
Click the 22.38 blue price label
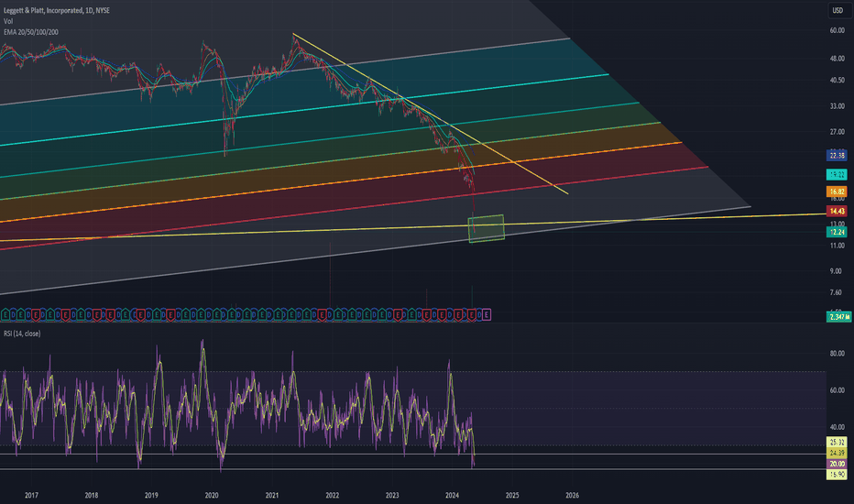click(x=837, y=155)
